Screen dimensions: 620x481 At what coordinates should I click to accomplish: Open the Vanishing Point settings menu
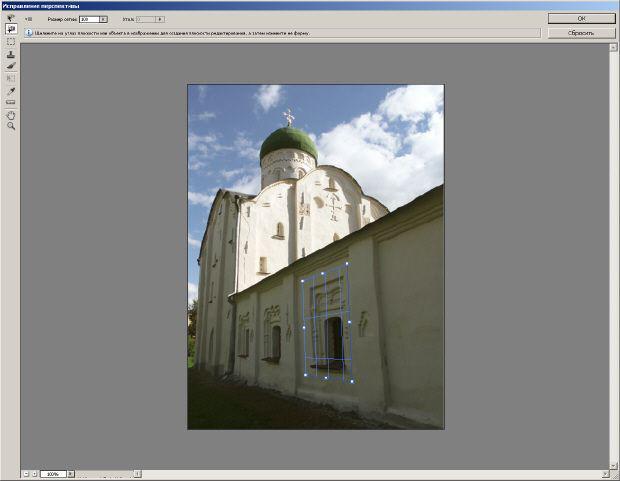click(28, 19)
